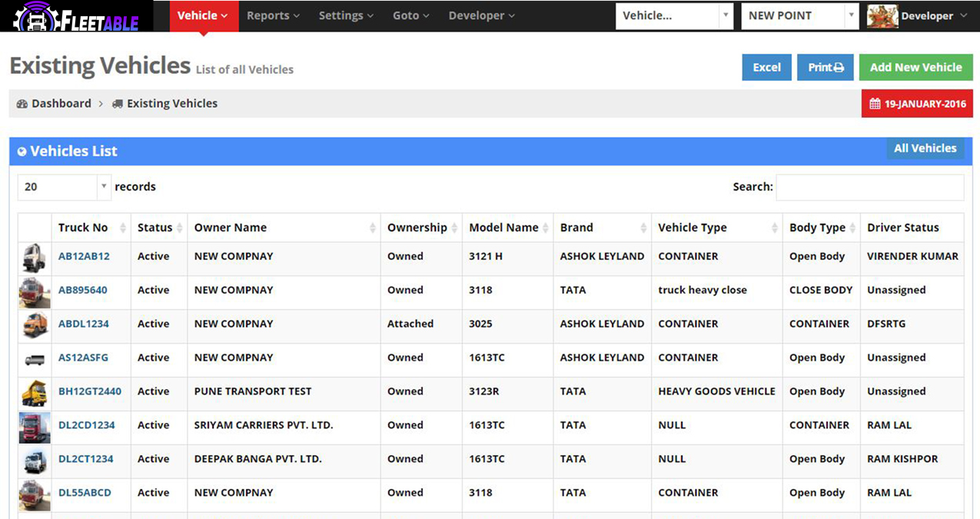Viewport: 980px width, 519px height.
Task: Click the Fleetable logo icon
Action: point(33,17)
